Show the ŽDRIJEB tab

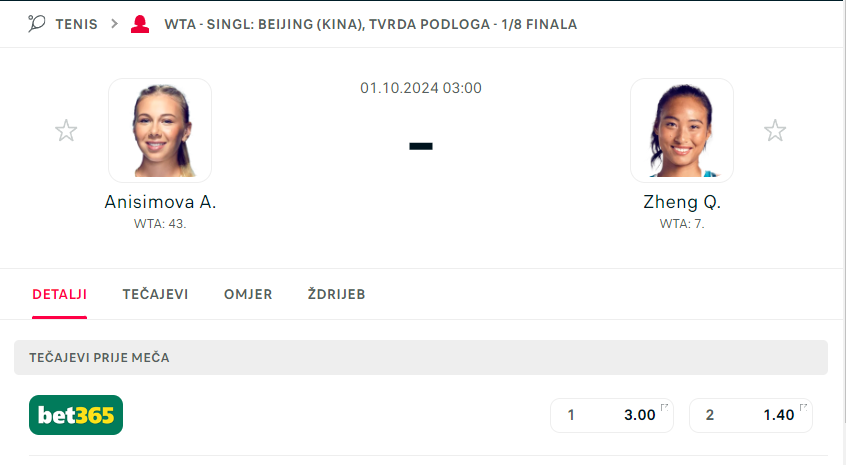click(336, 294)
